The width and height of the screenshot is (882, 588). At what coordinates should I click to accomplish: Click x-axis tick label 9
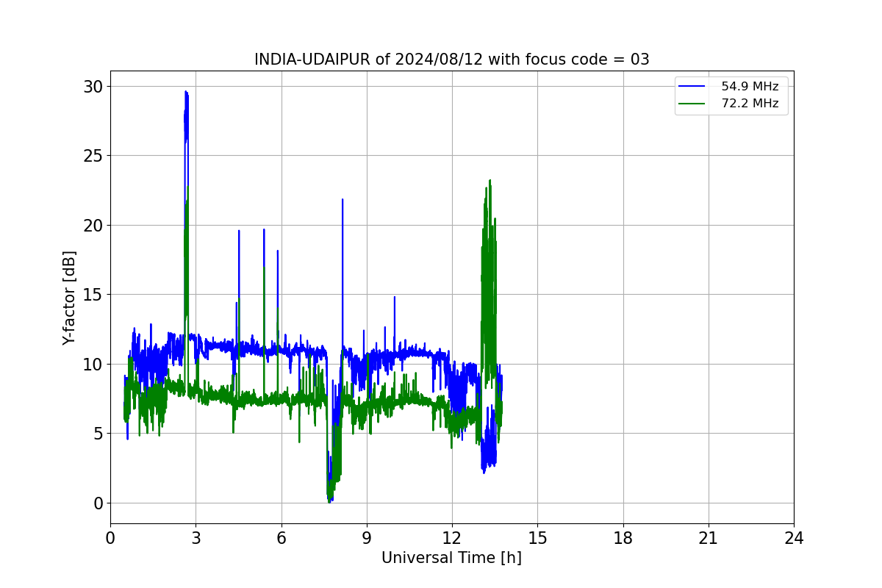367,538
